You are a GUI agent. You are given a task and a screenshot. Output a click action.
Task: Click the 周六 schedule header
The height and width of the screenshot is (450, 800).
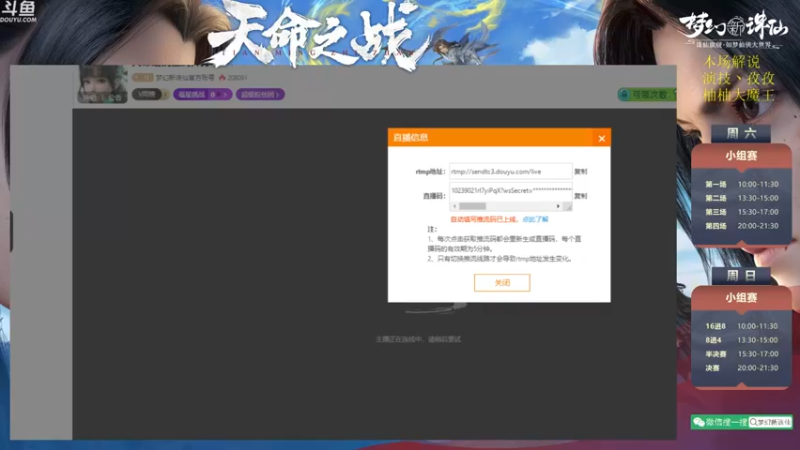741,134
